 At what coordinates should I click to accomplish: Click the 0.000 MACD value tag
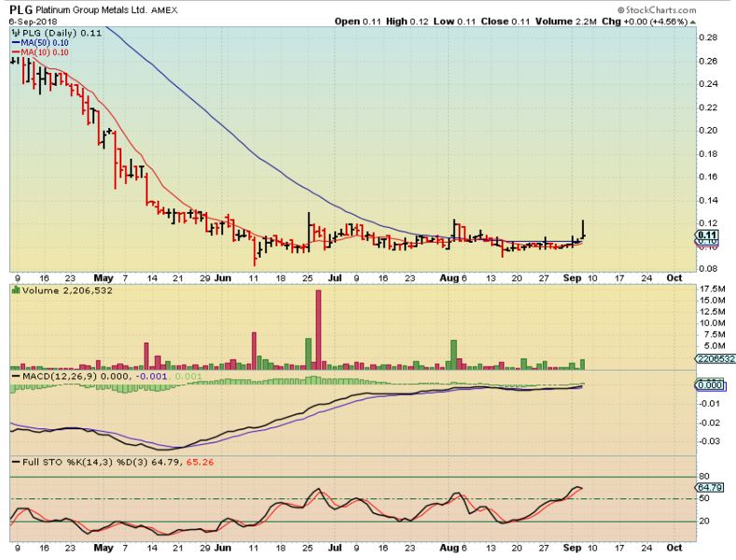pos(711,385)
